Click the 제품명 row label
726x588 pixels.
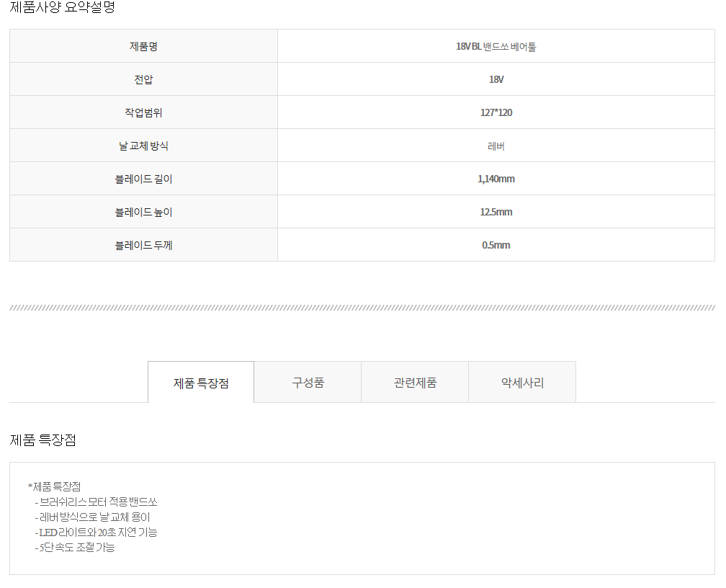143,47
